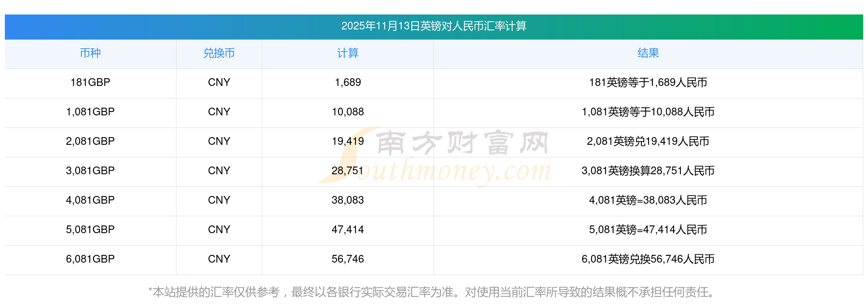The width and height of the screenshot is (868, 307).
Task: Click the calculated value 1,689
Action: (348, 83)
